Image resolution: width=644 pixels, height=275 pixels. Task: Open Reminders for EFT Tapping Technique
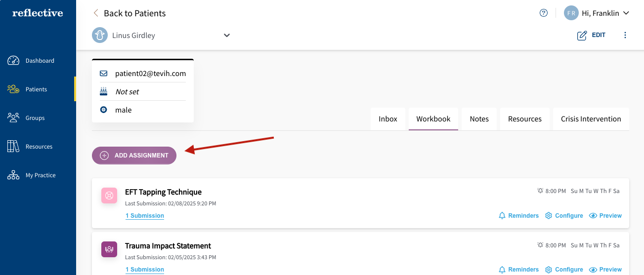pyautogui.click(x=518, y=216)
